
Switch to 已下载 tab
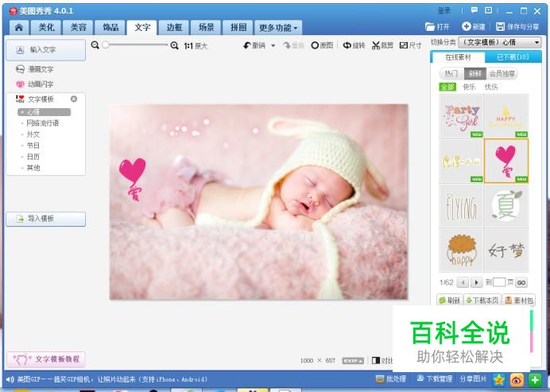(x=513, y=57)
